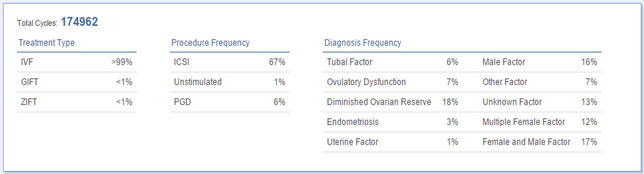The image size is (644, 174).
Task: Select the Unstimulated procedure row
Action: pos(230,82)
